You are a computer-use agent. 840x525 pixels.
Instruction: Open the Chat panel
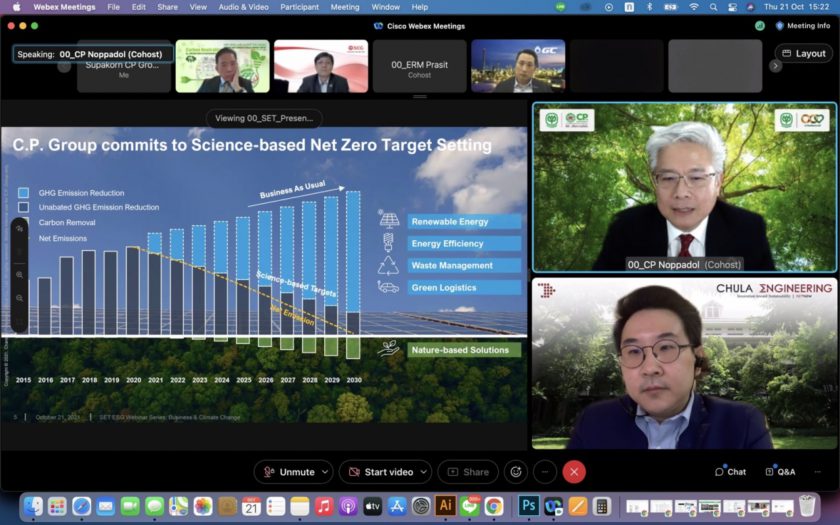730,472
